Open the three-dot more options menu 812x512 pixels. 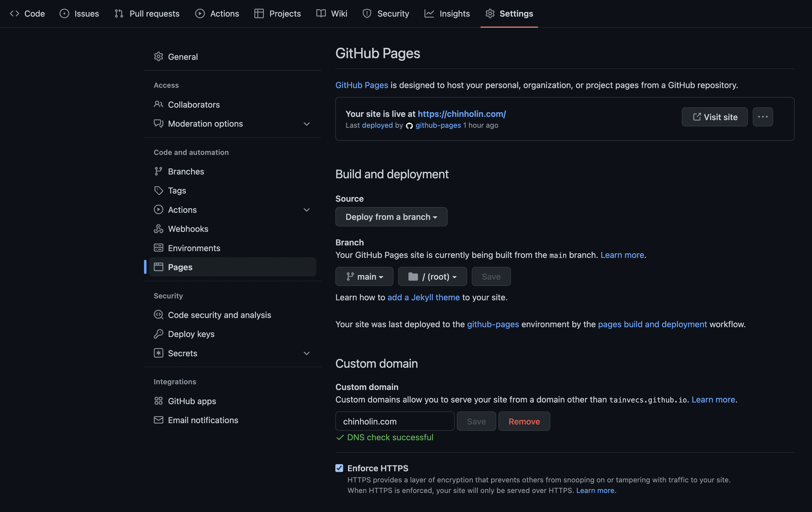coord(763,117)
